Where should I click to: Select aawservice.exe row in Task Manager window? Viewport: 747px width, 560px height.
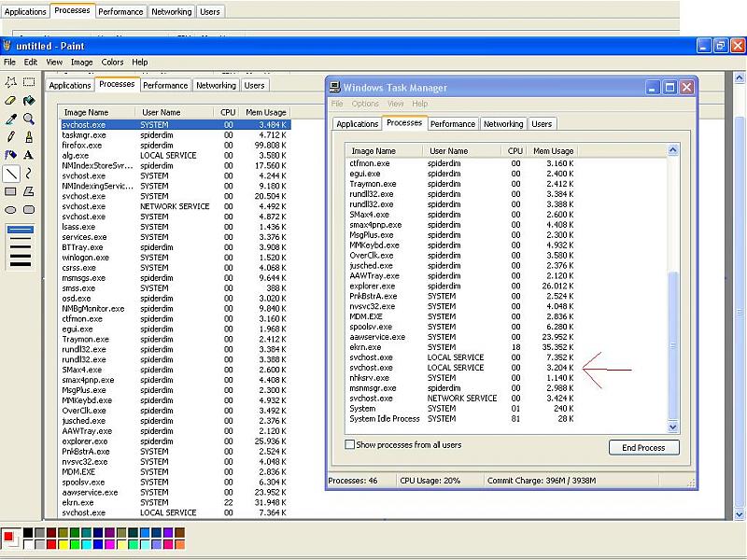[x=461, y=337]
